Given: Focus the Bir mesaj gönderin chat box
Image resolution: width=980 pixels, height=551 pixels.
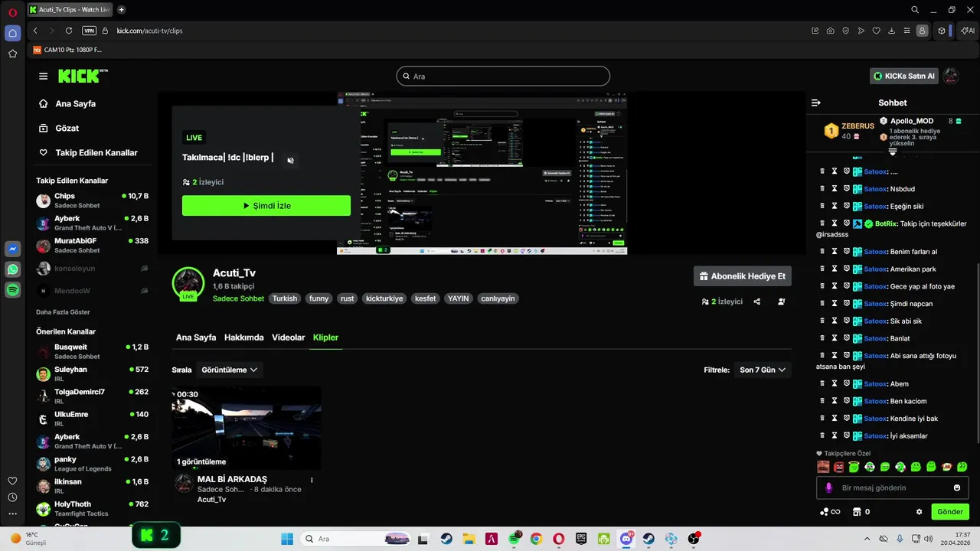Looking at the screenshot, I should 892,487.
